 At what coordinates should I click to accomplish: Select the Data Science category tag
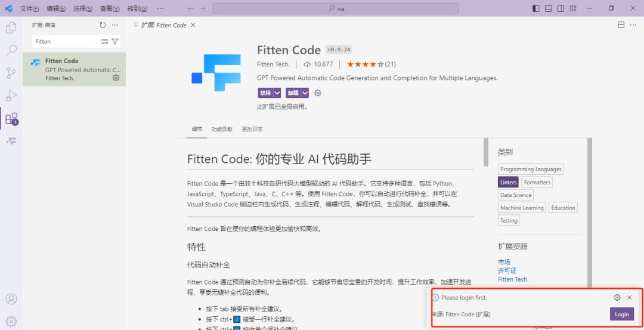(x=516, y=195)
